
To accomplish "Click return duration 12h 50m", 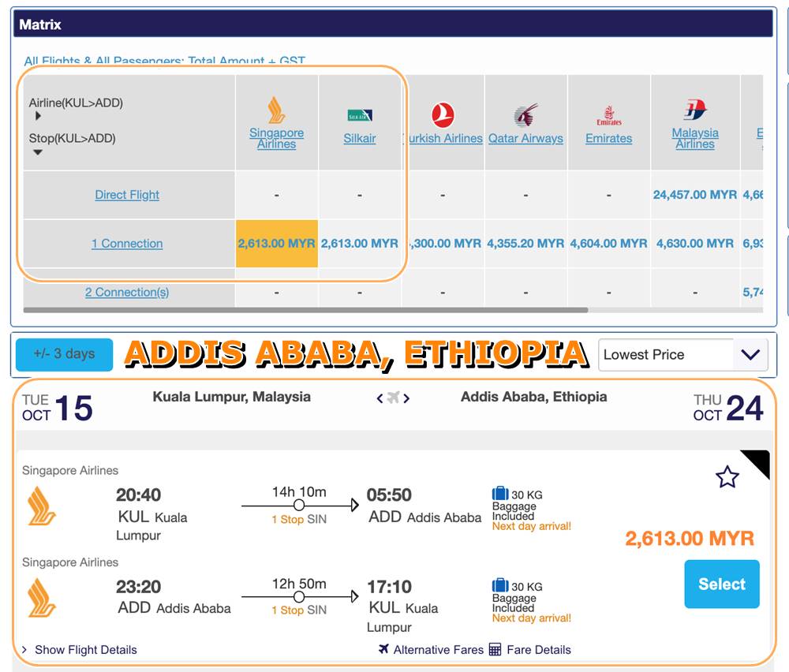I will pos(299,584).
